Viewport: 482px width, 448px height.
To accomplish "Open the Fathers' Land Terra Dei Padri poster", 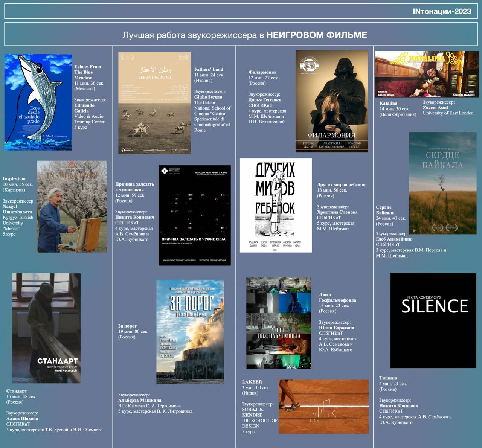I will pos(154,103).
